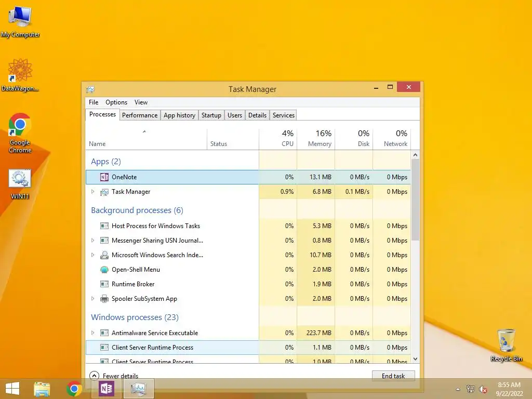Click the Runtime Broker process icon
532x399 pixels.
pyautogui.click(x=104, y=284)
